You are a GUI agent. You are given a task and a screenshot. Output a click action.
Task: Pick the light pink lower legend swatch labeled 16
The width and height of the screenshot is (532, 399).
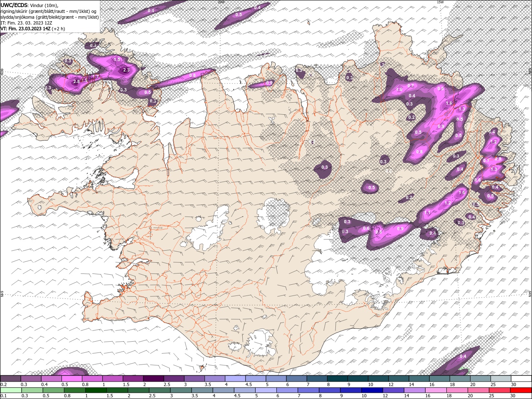click(436, 390)
